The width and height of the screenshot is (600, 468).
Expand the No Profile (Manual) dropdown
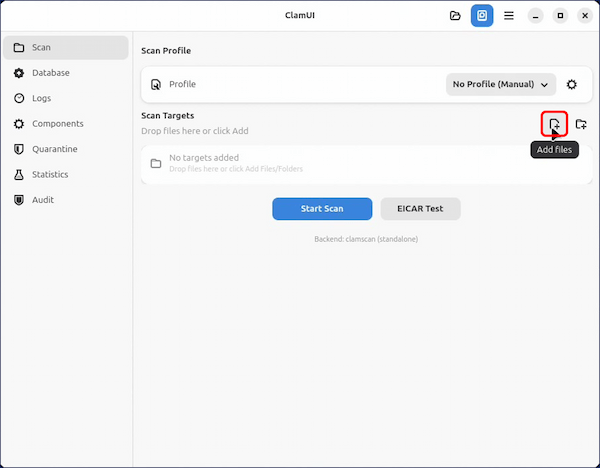pos(501,84)
